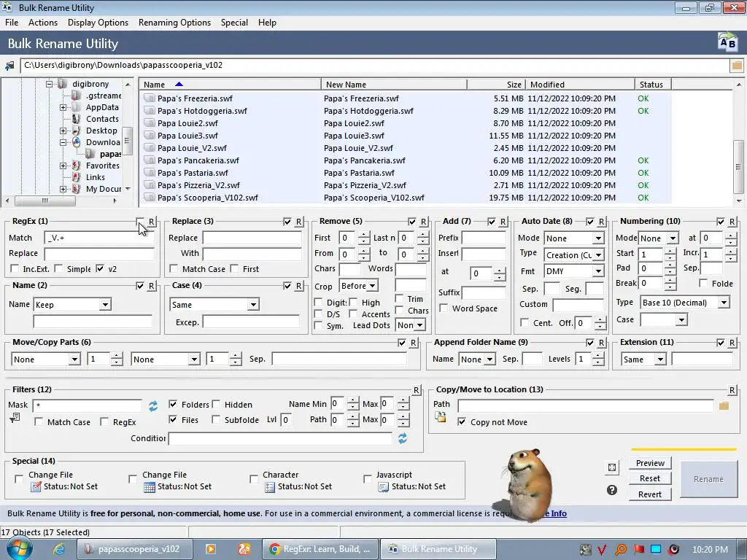Open the Display Options menu
The width and height of the screenshot is (747, 560).
(x=98, y=23)
